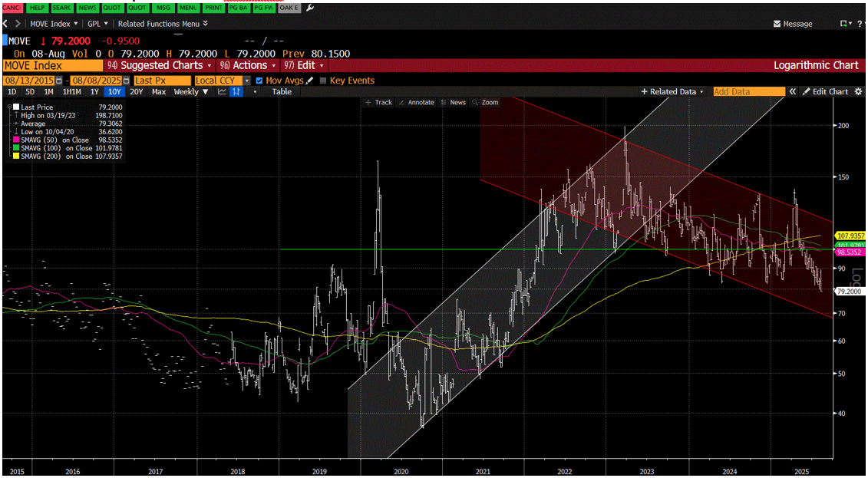The height and width of the screenshot is (478, 868).
Task: Enable the Key Events checkbox
Action: click(323, 81)
